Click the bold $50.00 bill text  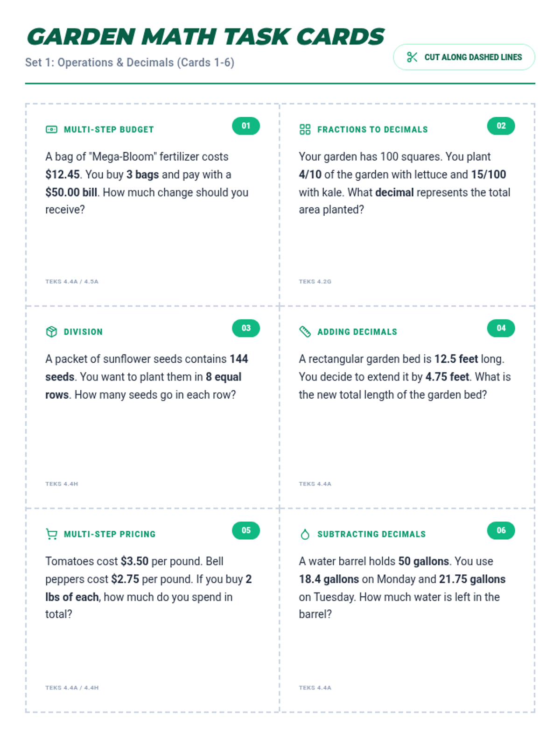coord(71,192)
